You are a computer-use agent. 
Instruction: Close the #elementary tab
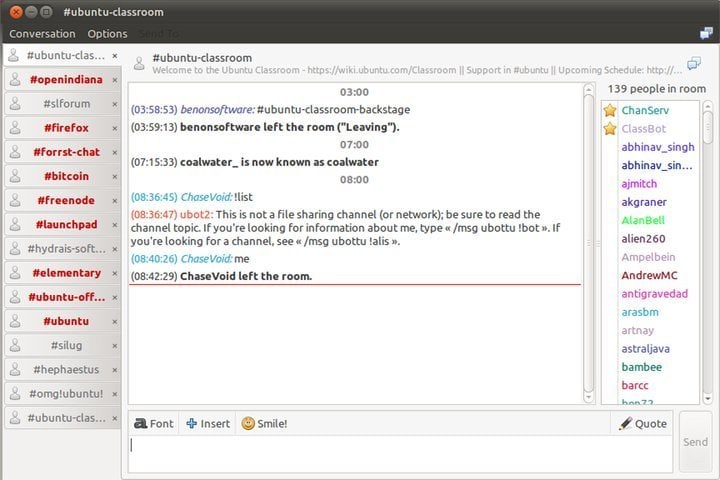(x=115, y=273)
